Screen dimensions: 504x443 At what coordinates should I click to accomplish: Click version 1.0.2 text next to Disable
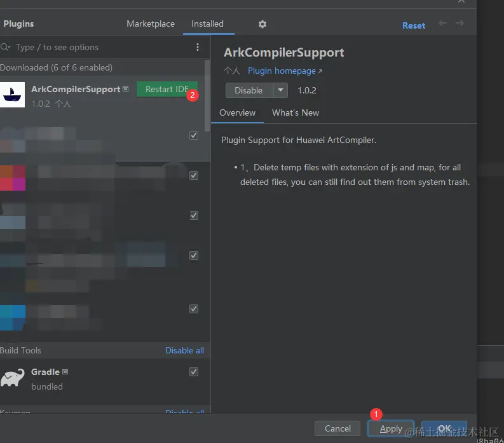point(307,90)
